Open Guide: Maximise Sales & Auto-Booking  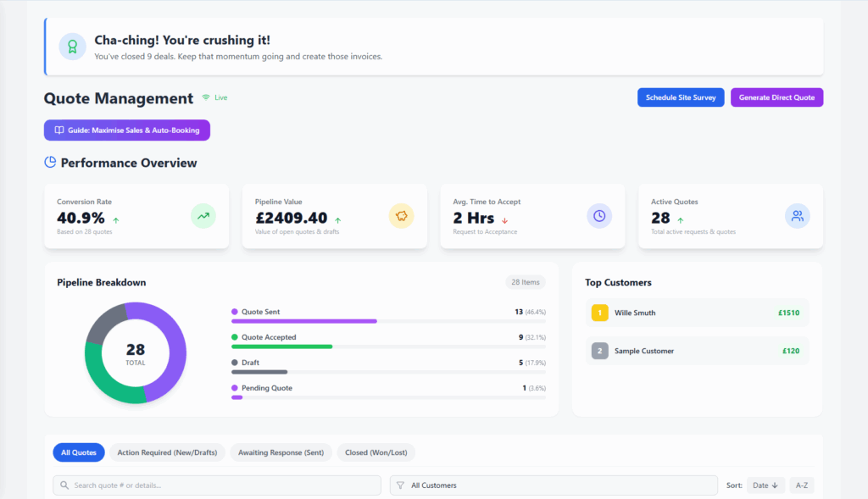[x=126, y=130]
